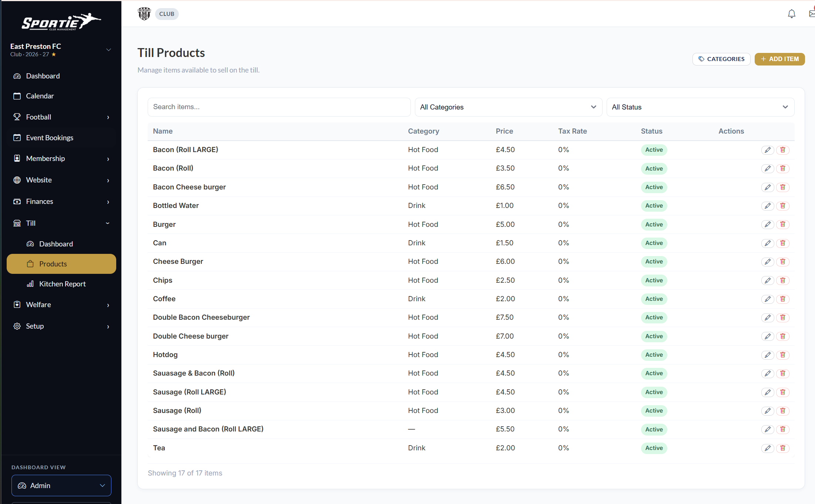Delete the Coffee item
815x504 pixels.
coord(782,299)
